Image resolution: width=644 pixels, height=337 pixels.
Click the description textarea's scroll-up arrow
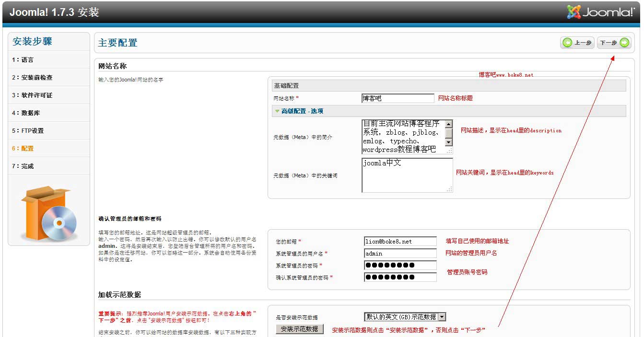[x=449, y=123]
